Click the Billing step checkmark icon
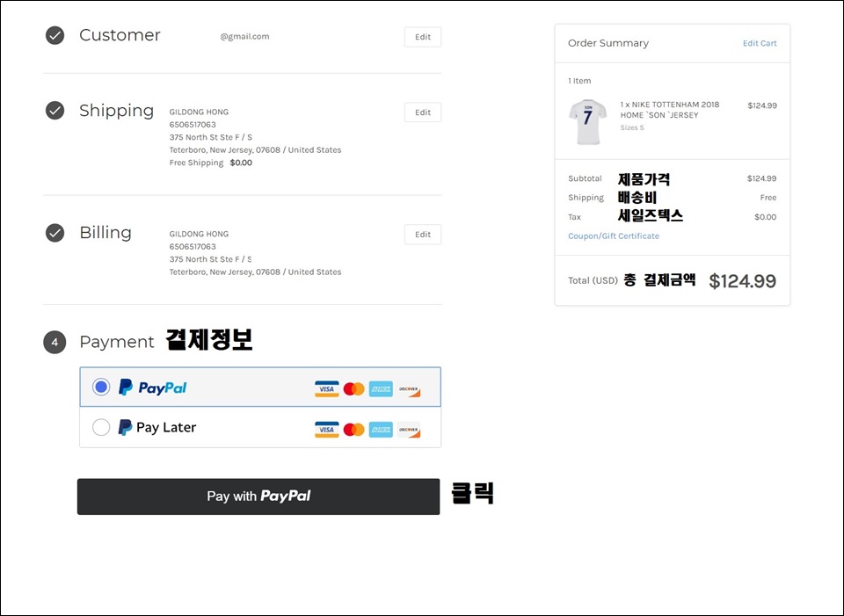This screenshot has width=844, height=616. coord(55,233)
